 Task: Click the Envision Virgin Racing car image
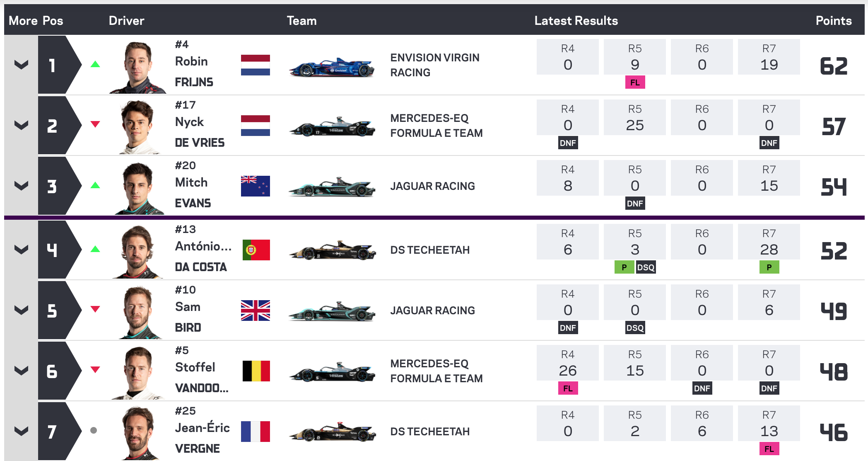332,68
